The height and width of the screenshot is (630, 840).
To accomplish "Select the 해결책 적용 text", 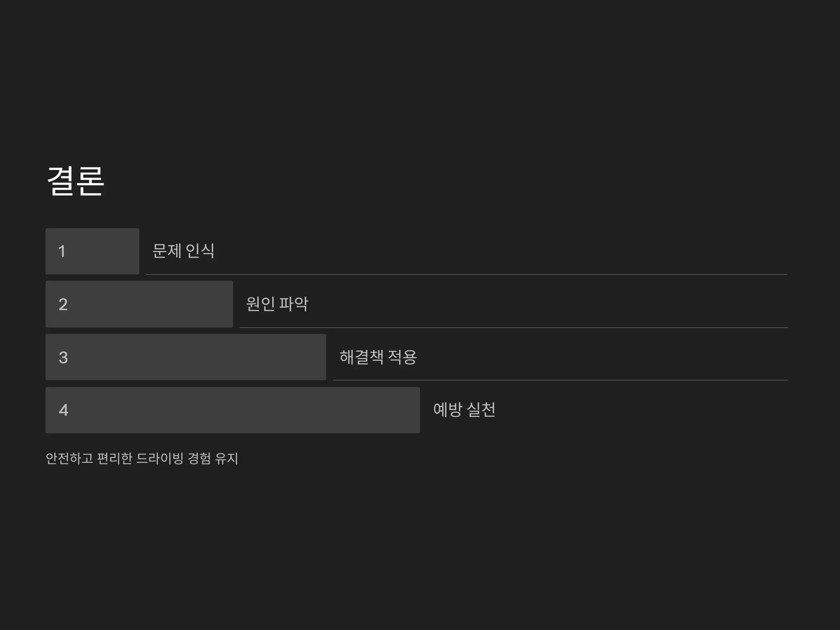I will click(x=378, y=357).
